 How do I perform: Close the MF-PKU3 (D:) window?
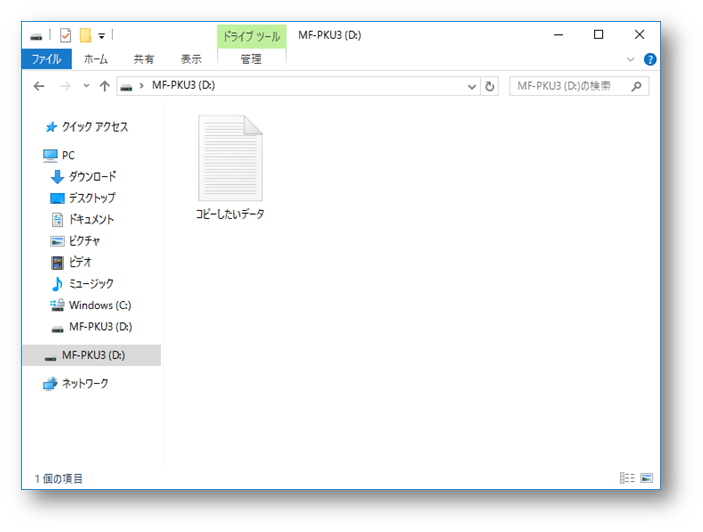pyautogui.click(x=639, y=35)
